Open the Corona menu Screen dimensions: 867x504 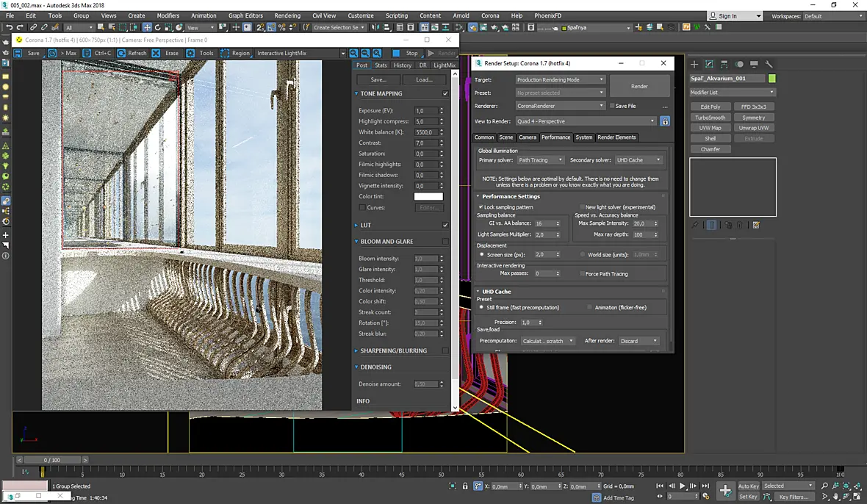click(x=490, y=15)
